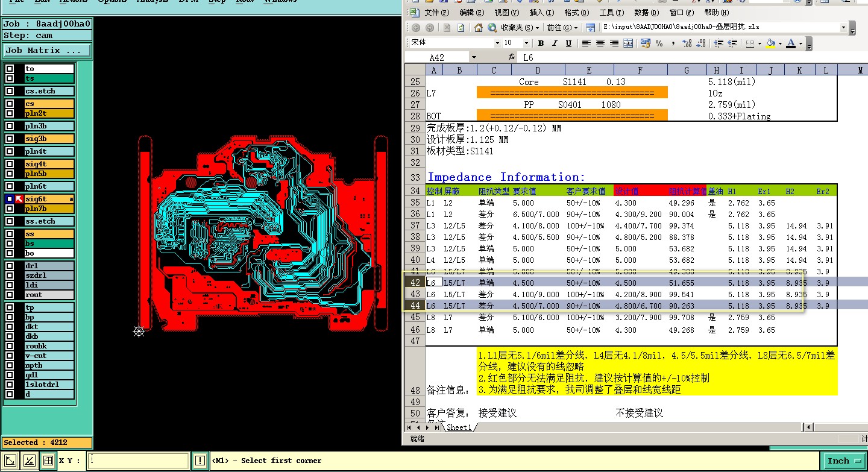Apply underline formatting in Excel
Image resolution: width=868 pixels, height=472 pixels.
[568, 43]
